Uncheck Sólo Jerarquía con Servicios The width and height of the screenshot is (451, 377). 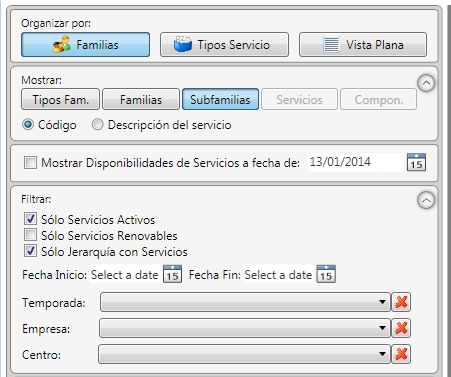coord(30,251)
